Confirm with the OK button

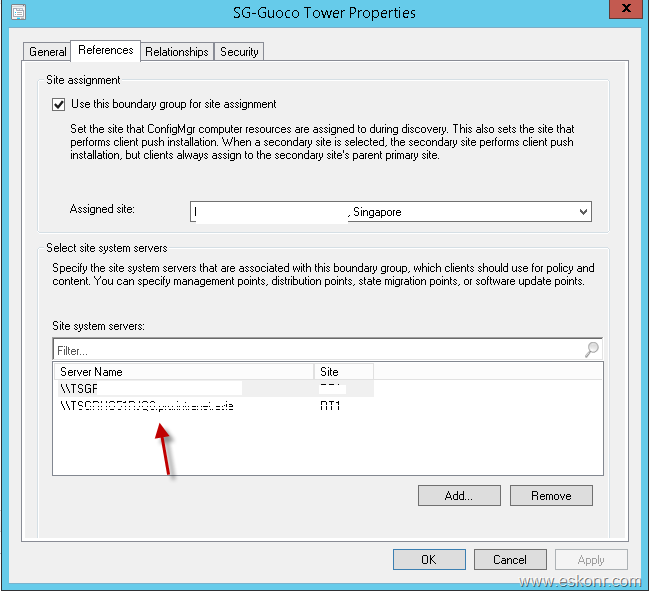pos(429,560)
